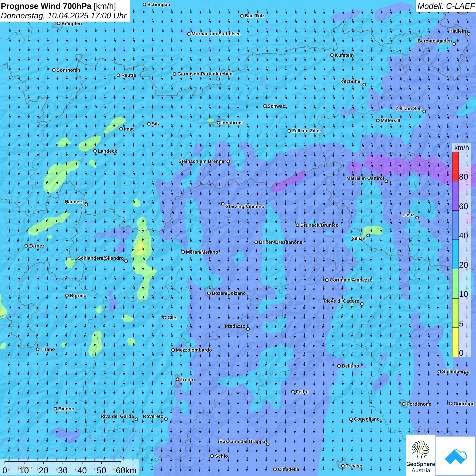The image size is (476, 476).
Task: Select the Murnau am Staffelsee label
Action: point(216,34)
